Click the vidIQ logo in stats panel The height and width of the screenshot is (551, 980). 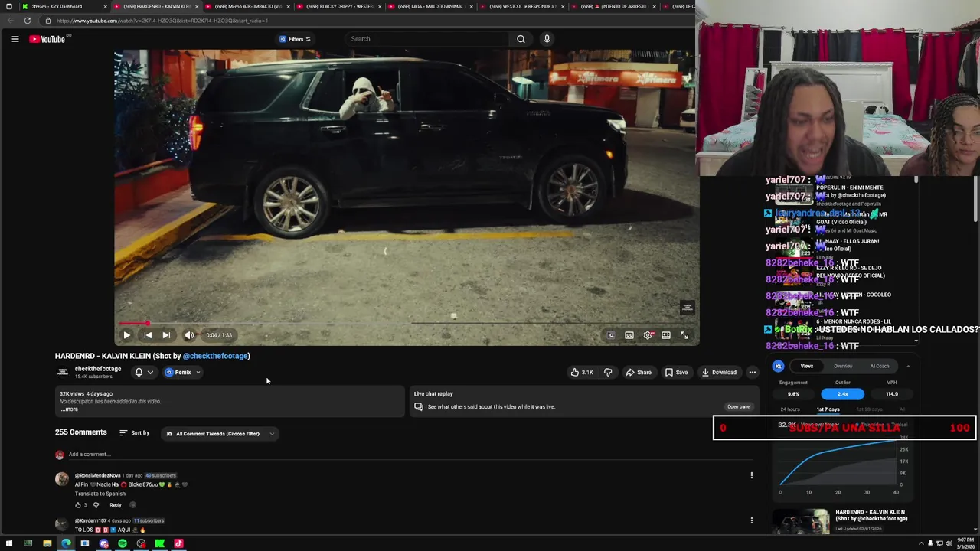coord(778,367)
